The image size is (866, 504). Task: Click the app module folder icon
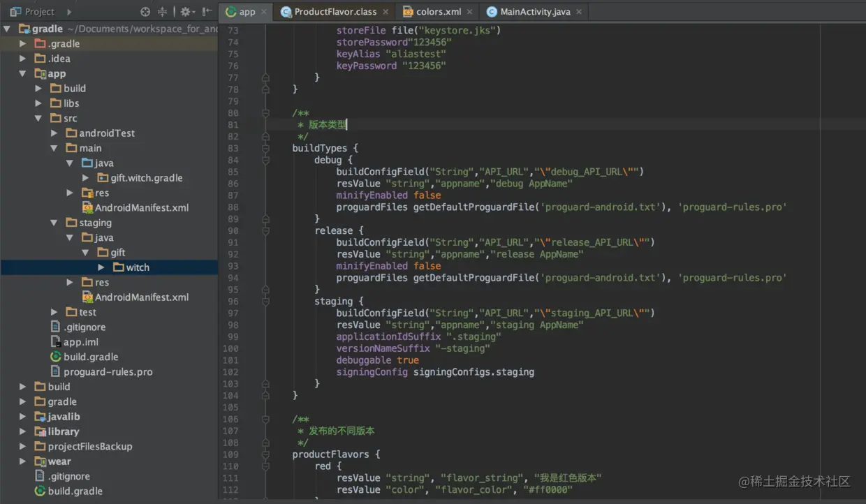pyautogui.click(x=41, y=73)
